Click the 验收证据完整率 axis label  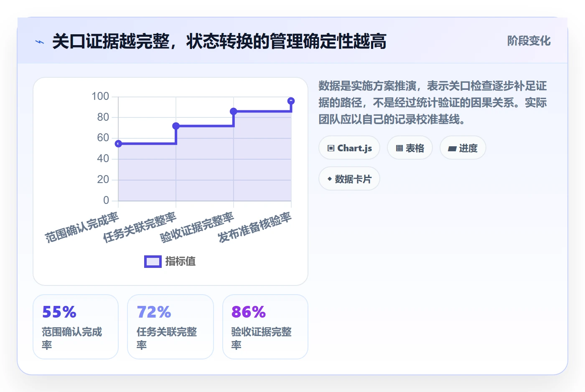tap(197, 227)
